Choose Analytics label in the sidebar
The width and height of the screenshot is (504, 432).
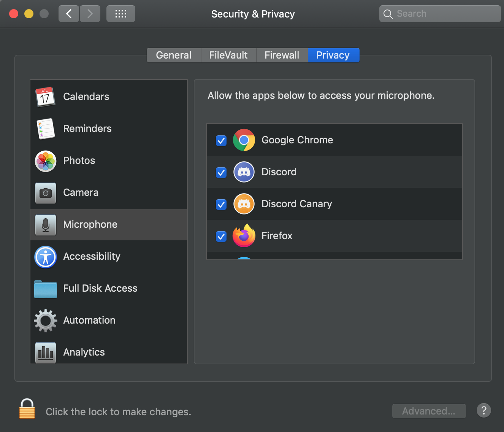(84, 352)
